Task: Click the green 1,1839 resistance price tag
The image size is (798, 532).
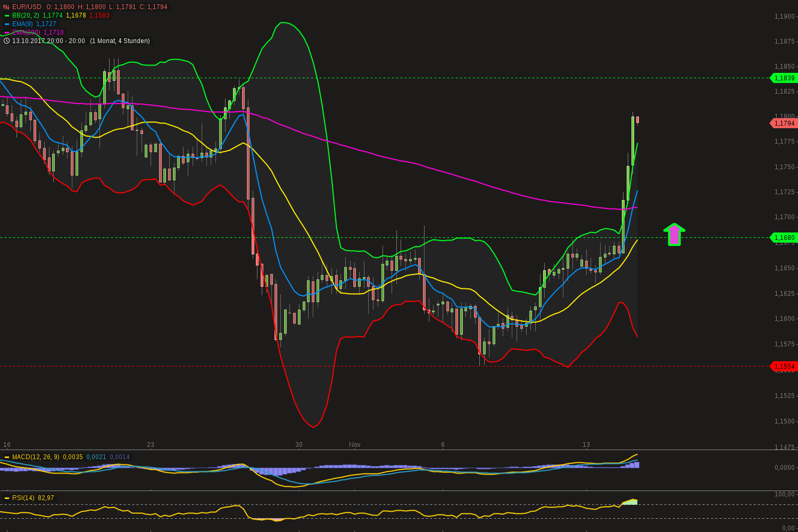Action: (783, 78)
